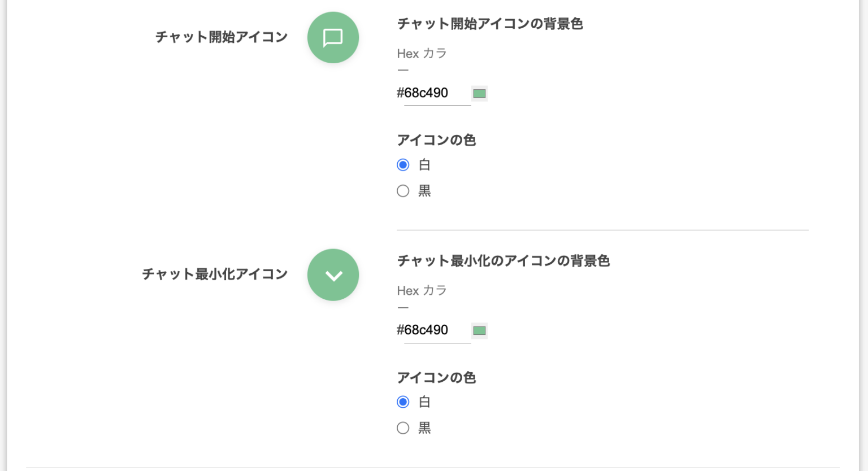Click the green circle around the down chevron

tap(333, 275)
